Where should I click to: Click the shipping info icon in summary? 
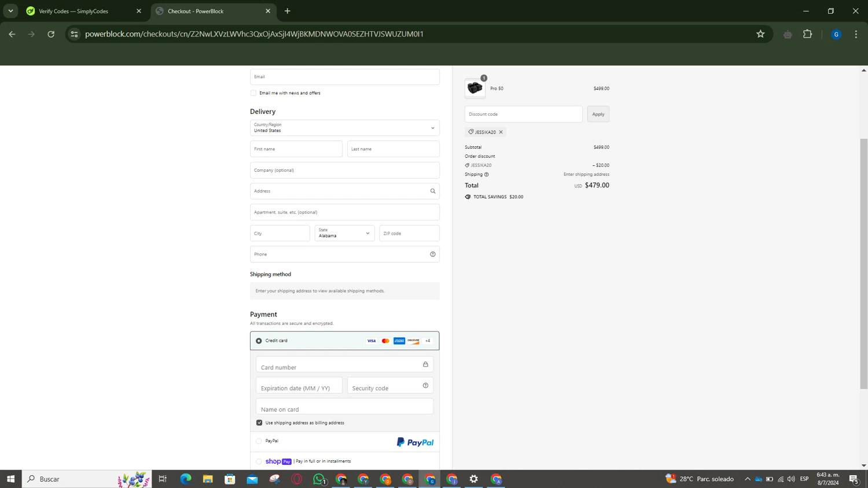[486, 175]
